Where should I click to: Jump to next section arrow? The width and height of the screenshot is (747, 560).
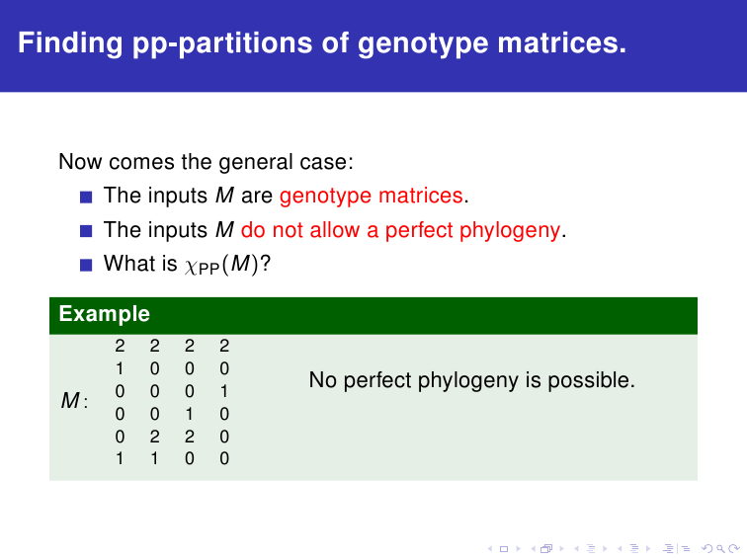pyautogui.click(x=648, y=549)
